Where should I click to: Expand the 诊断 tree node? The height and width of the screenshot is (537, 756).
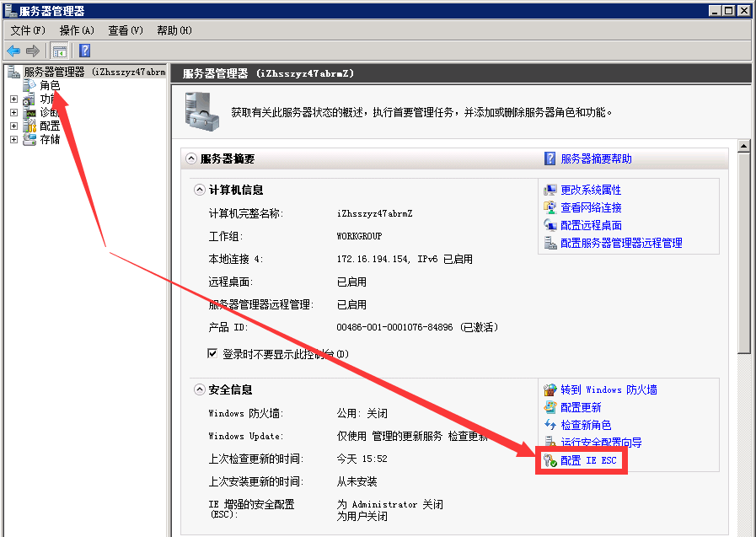pos(13,112)
